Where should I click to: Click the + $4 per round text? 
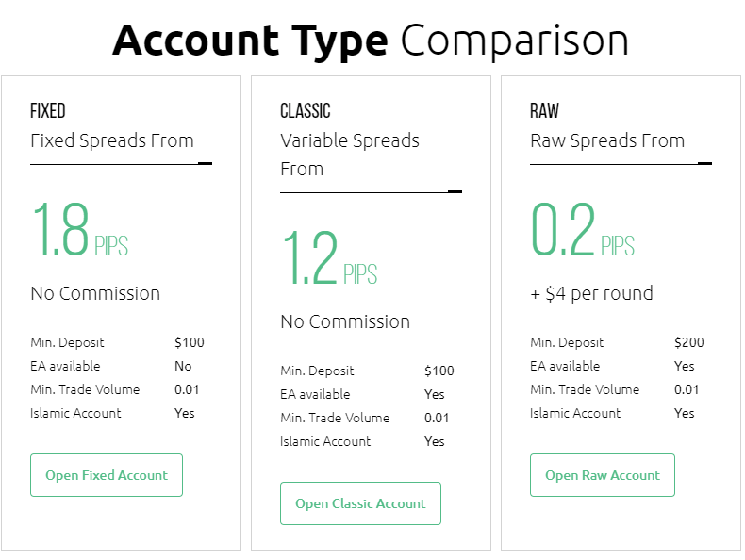tap(591, 293)
